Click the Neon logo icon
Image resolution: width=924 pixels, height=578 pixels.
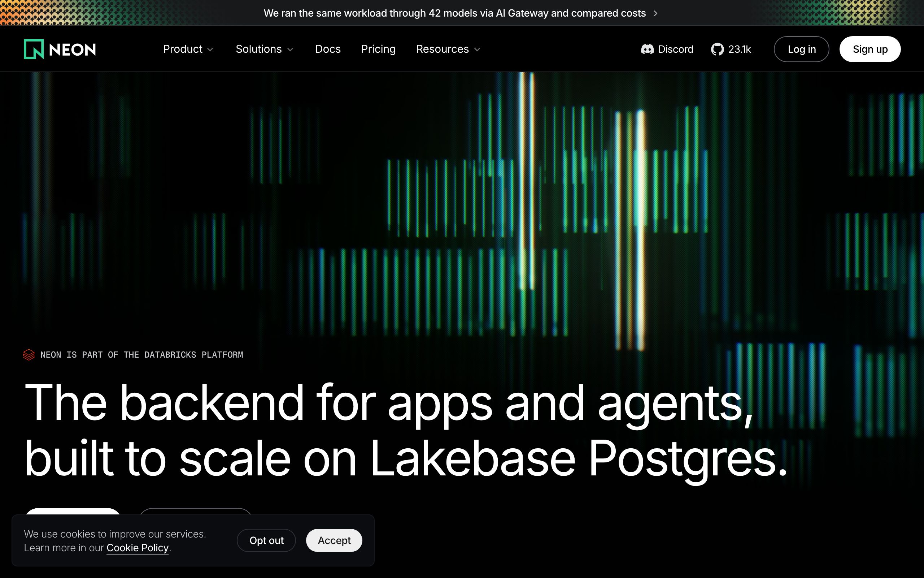[x=34, y=49]
